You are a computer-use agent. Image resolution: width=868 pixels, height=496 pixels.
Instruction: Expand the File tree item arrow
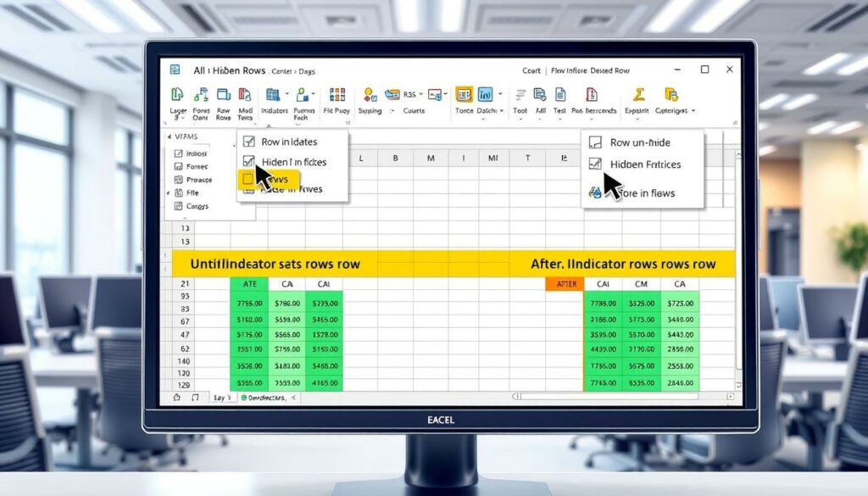(x=169, y=193)
